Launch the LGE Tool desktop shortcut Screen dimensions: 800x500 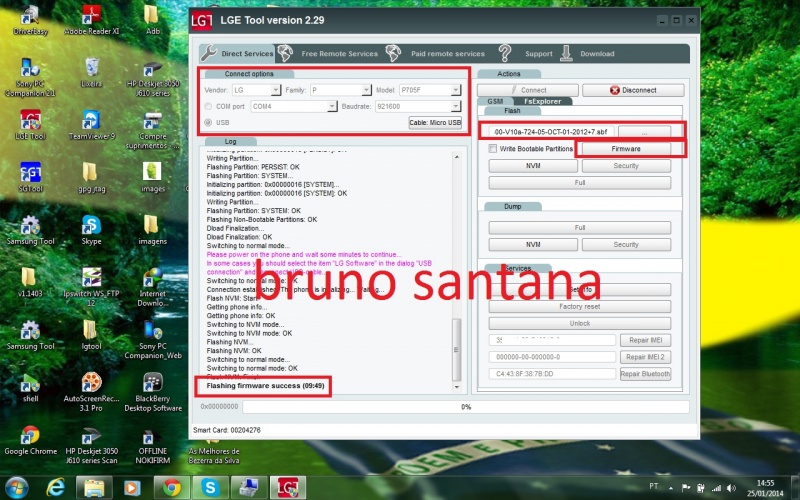tap(30, 125)
